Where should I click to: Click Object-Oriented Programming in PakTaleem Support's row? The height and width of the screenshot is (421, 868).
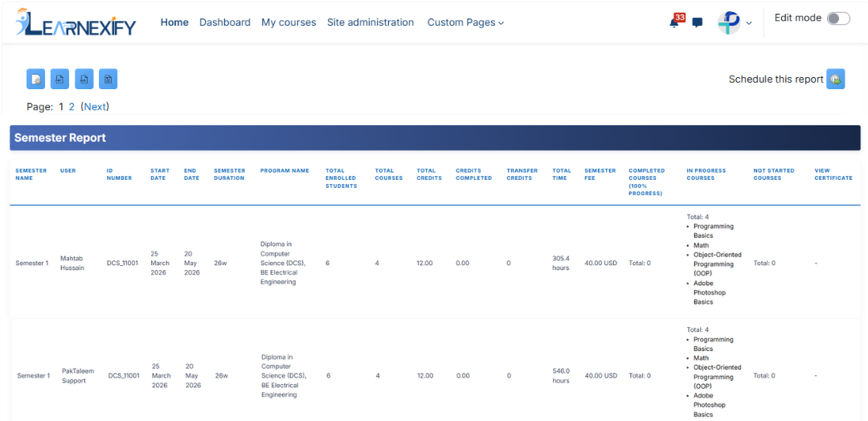tap(718, 377)
